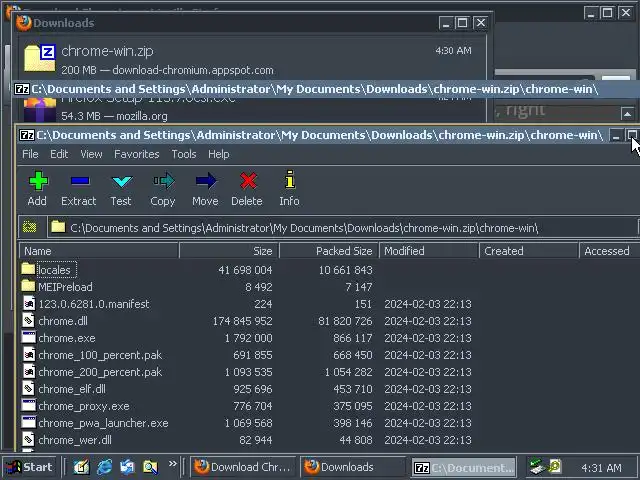Click the chrome.exe file icon
The image size is (640, 480).
coord(28,338)
